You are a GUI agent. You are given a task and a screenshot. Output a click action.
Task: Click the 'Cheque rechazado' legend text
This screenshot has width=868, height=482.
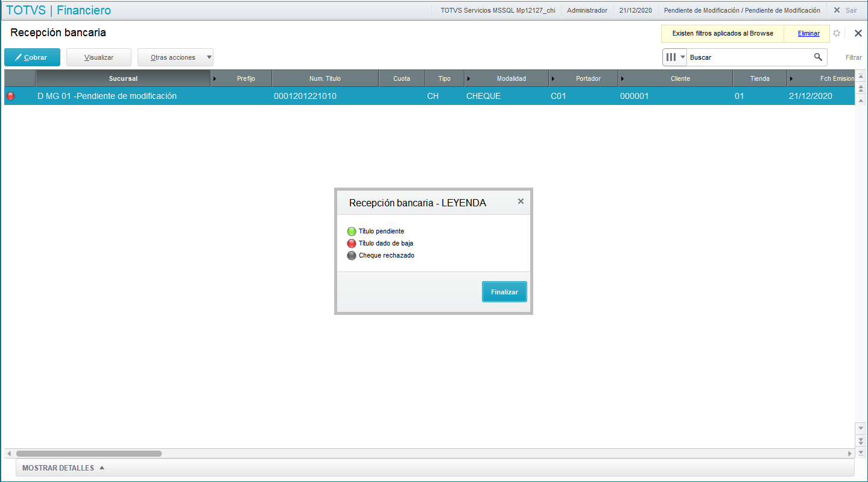tap(387, 255)
